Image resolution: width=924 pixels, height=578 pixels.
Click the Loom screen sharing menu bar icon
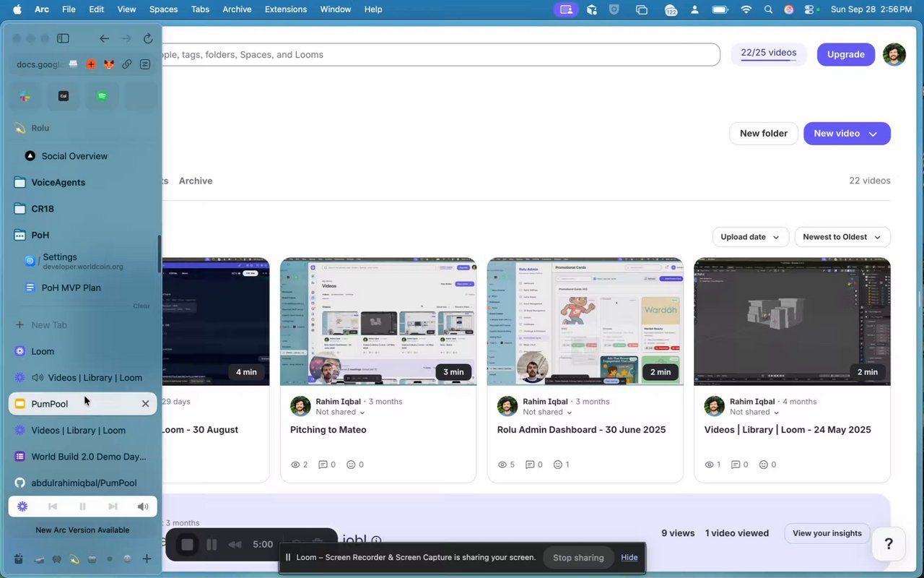click(x=566, y=9)
